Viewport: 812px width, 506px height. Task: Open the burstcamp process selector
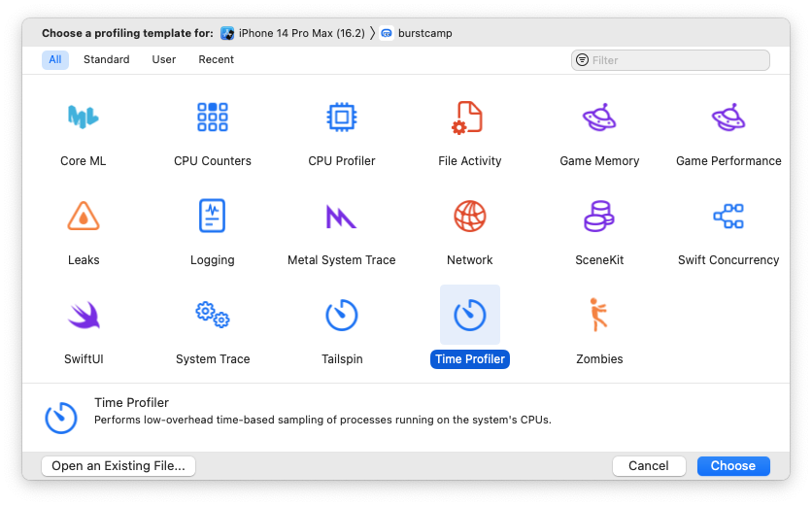[x=417, y=33]
